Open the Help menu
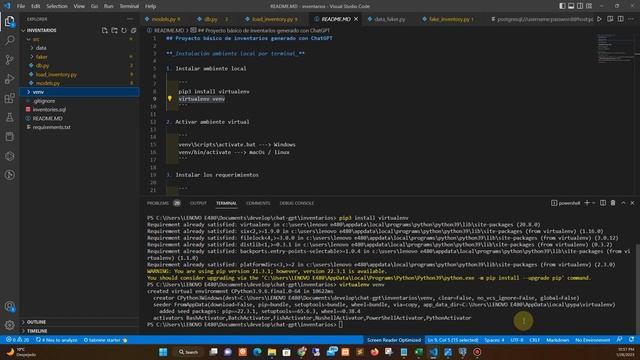The image size is (640, 360). (x=150, y=6)
